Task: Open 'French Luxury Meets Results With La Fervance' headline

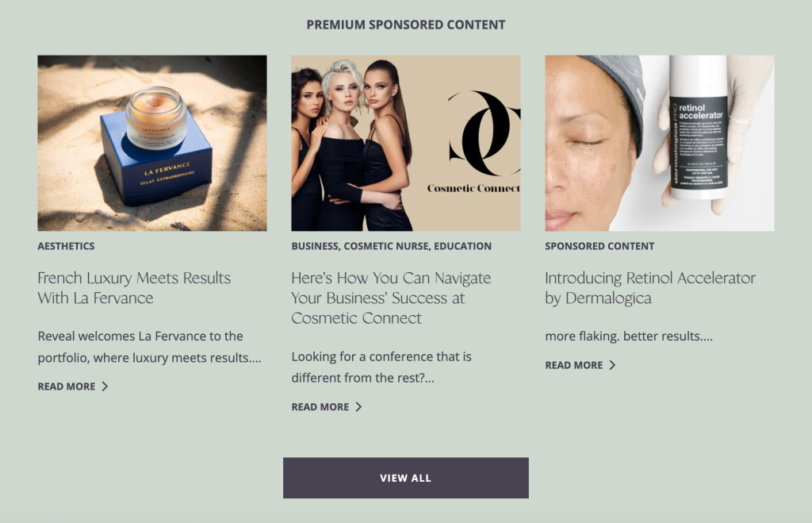Action: click(134, 287)
